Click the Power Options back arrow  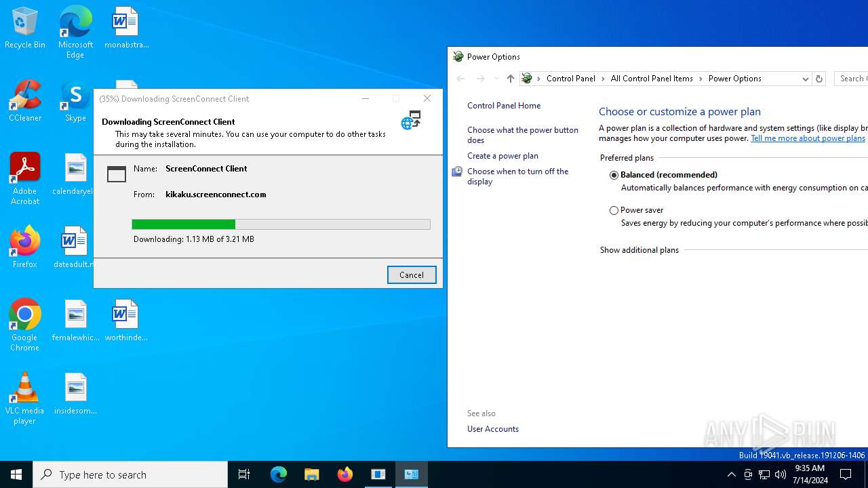461,79
